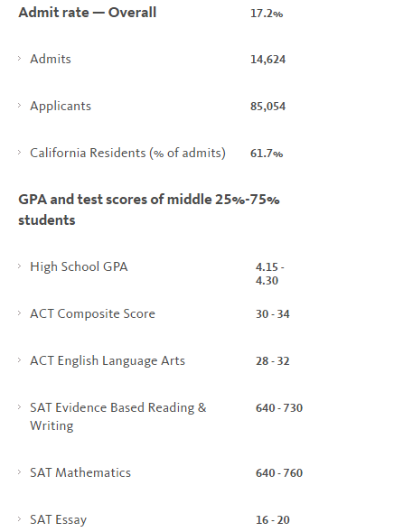This screenshot has height=532, width=403.
Task: Click SAT Mathematics label
Action: (80, 472)
